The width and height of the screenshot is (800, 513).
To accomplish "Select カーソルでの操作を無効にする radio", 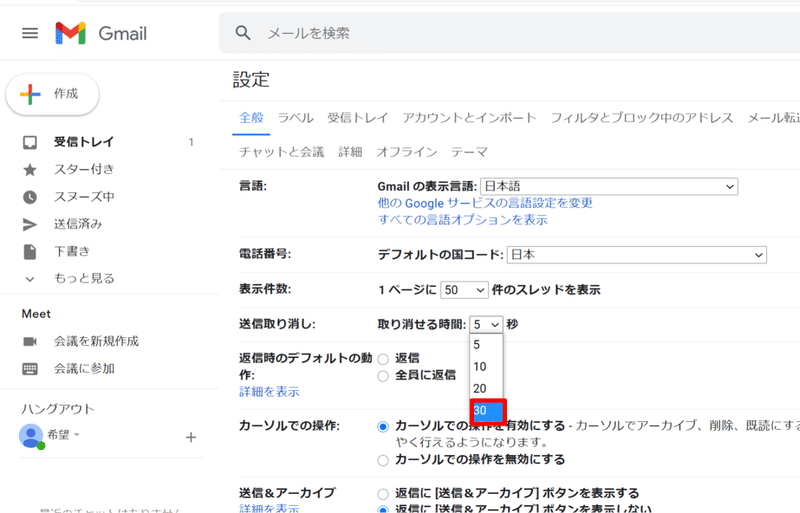I will (x=383, y=461).
